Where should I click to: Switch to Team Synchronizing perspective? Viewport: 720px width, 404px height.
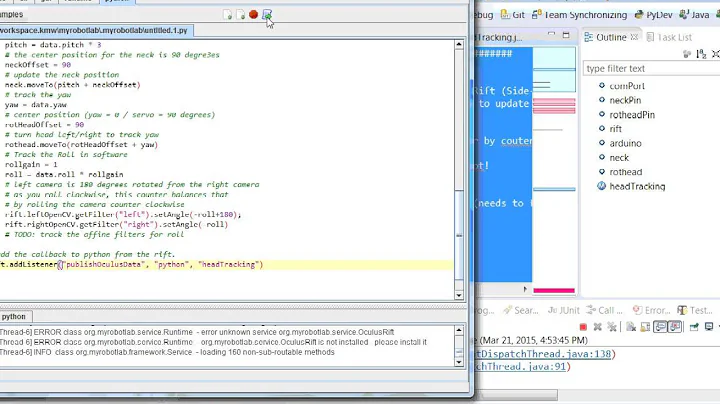click(x=579, y=15)
